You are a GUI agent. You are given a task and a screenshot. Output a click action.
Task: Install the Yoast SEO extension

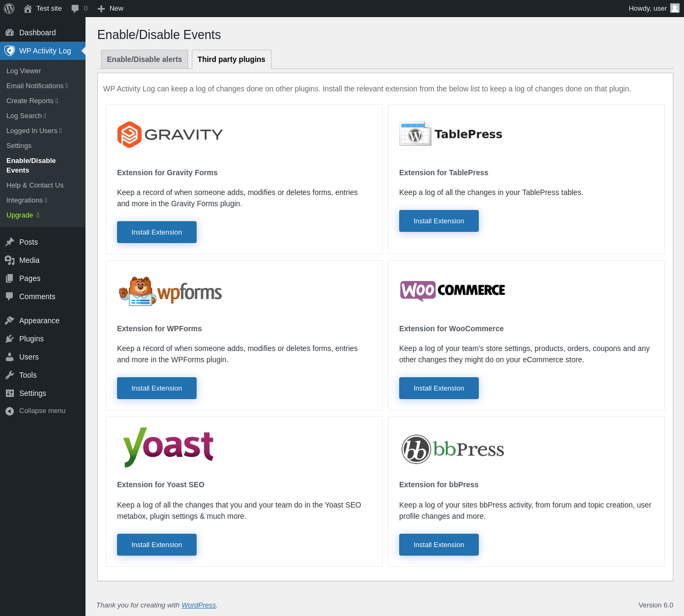pos(157,545)
